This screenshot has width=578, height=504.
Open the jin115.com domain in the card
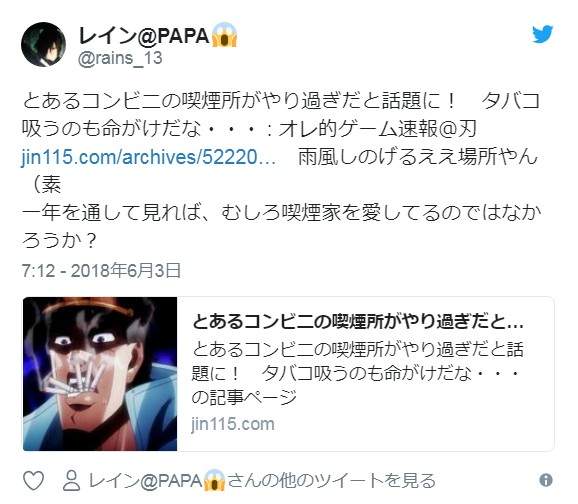pyautogui.click(x=233, y=424)
